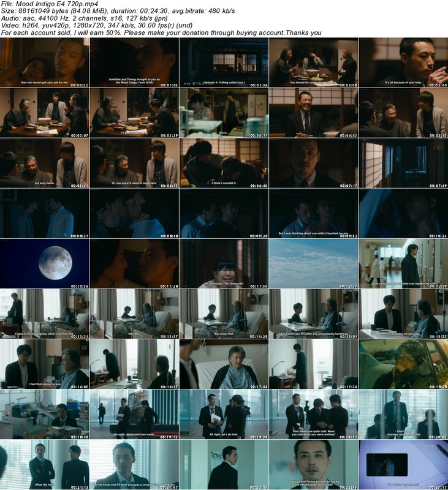The width and height of the screenshot is (448, 490).
Task: Click the thumbnail timestamped 00:02:40
Action: pyautogui.click(x=403, y=62)
